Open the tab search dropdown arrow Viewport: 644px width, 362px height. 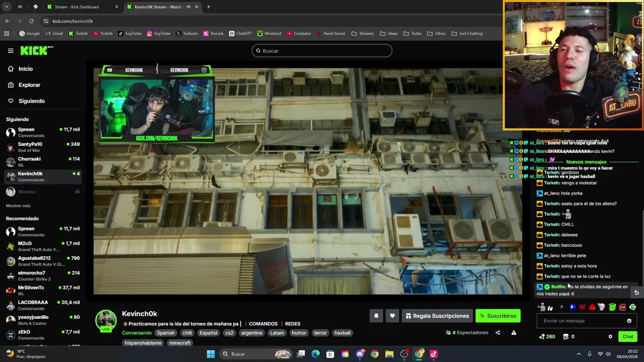(x=7, y=7)
